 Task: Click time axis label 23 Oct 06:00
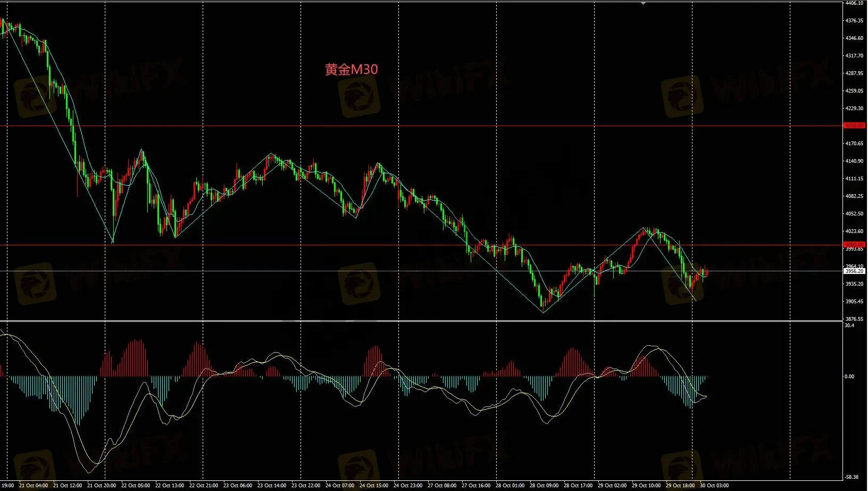tap(238, 486)
